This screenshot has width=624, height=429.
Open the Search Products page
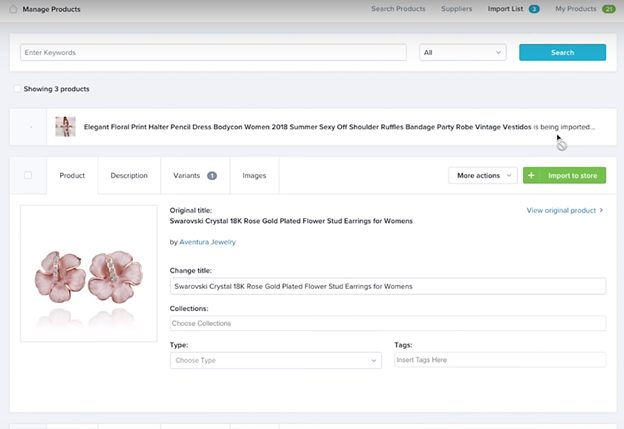[x=398, y=9]
